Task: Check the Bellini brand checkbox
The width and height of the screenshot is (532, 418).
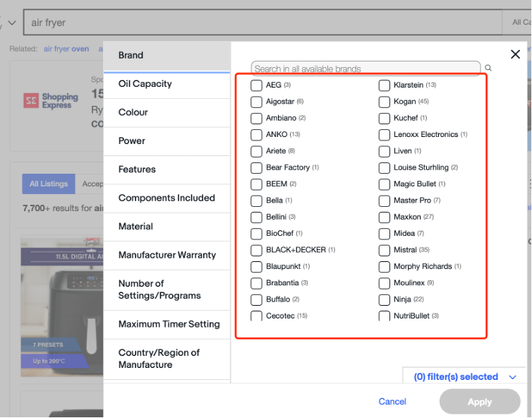Action: (x=256, y=217)
